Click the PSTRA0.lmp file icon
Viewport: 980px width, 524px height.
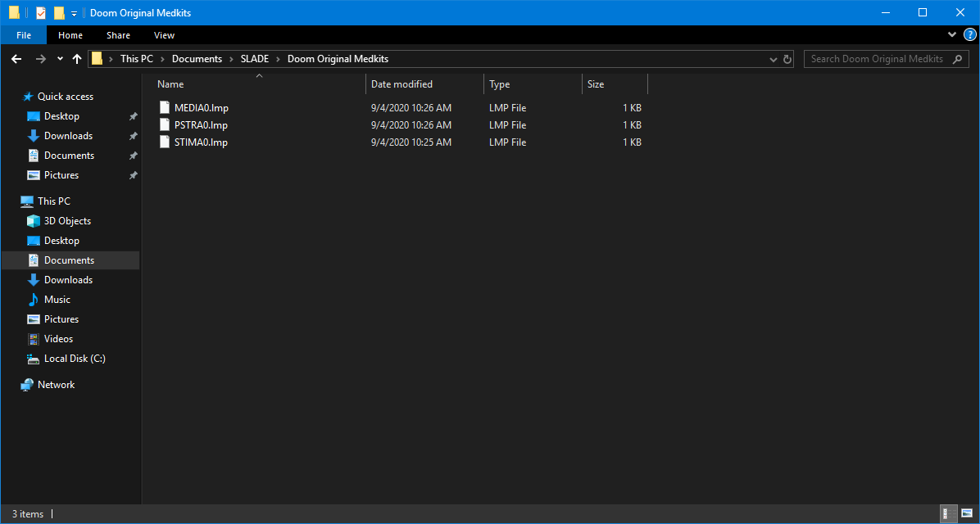(165, 125)
